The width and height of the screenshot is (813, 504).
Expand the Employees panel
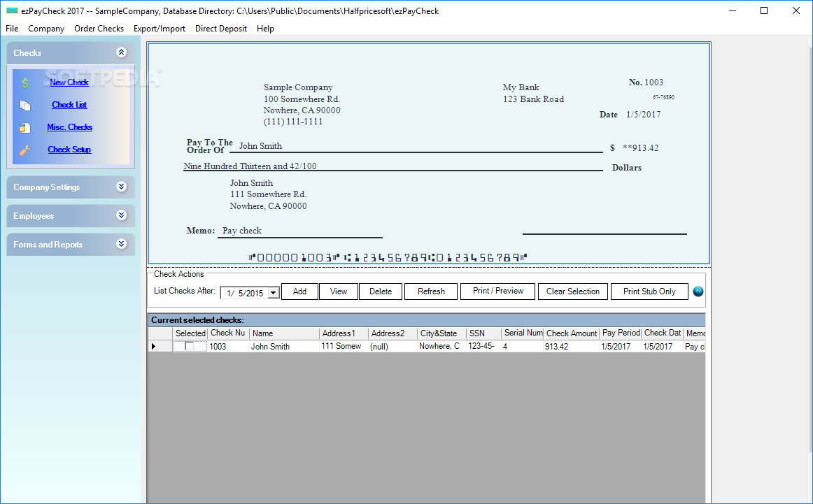pos(121,215)
